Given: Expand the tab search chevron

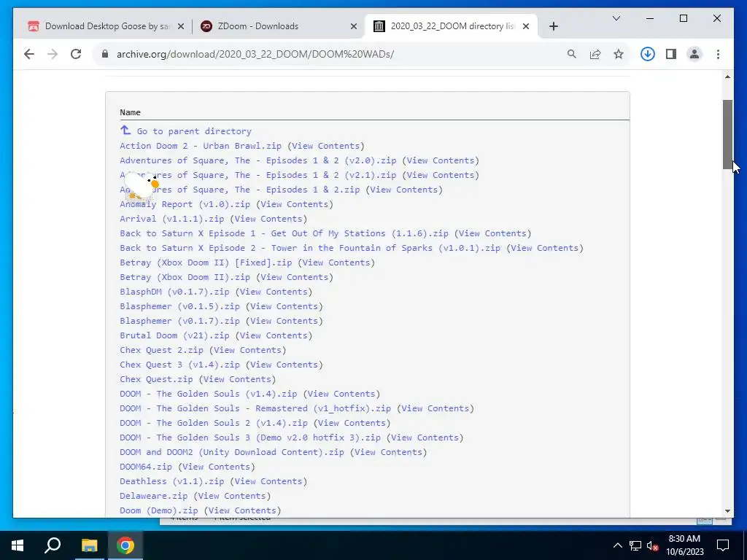Looking at the screenshot, I should coord(616,18).
